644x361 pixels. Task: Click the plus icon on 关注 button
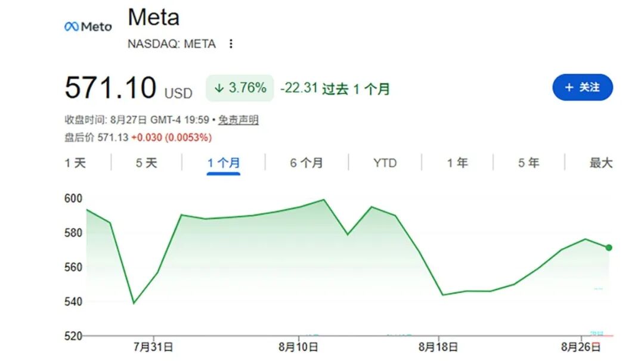pos(569,88)
